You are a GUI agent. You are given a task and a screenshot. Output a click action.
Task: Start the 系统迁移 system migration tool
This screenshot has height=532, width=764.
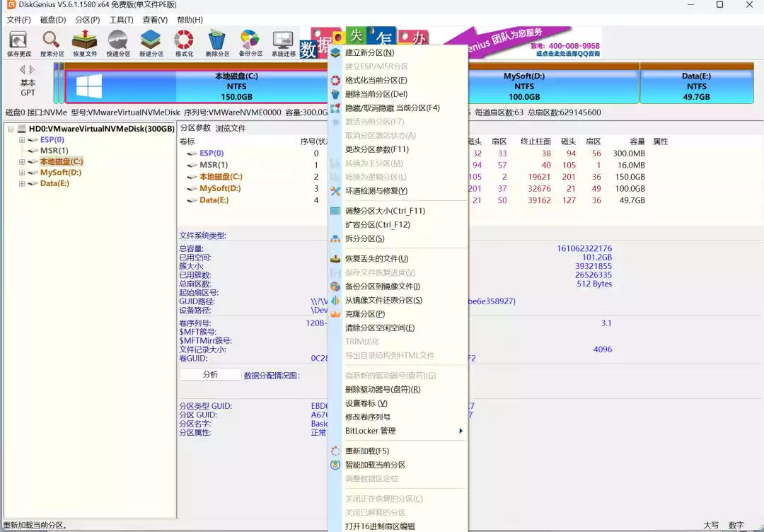tap(282, 44)
